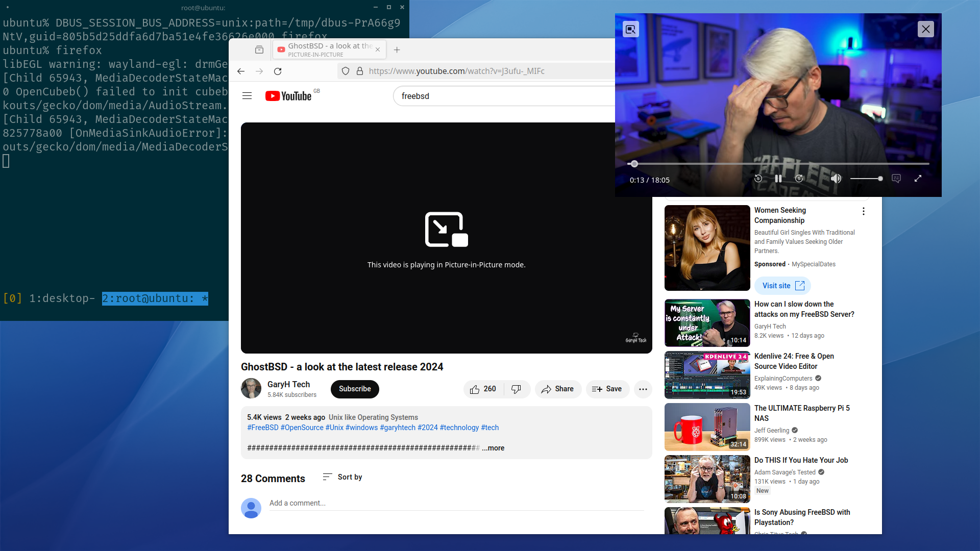
Task: Make the PiP video fullscreen
Action: (918, 179)
